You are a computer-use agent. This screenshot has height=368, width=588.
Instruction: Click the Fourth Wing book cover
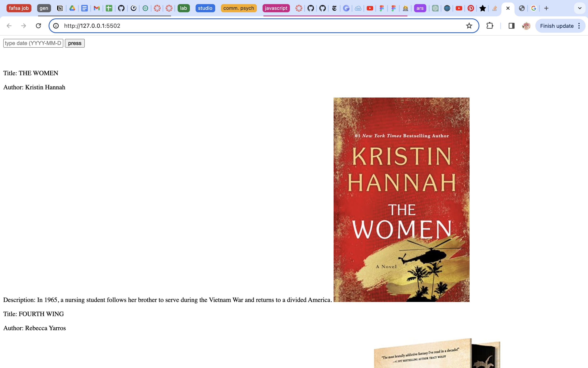click(437, 353)
